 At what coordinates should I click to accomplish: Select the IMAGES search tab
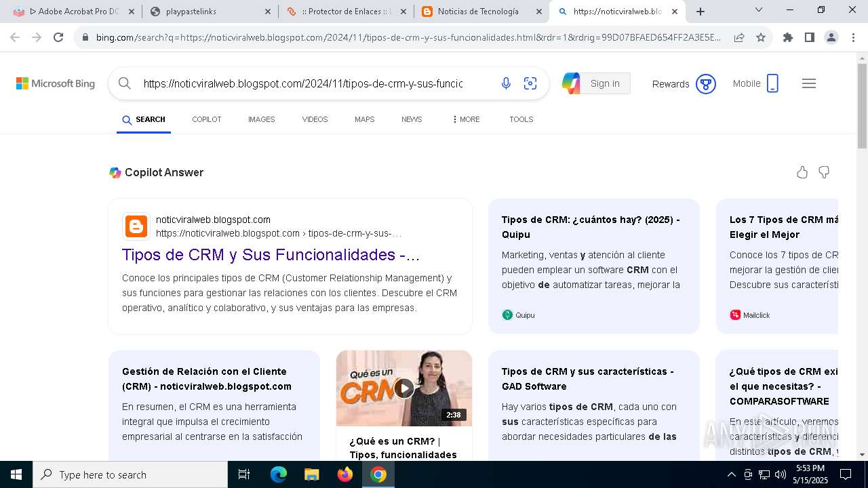click(x=262, y=119)
